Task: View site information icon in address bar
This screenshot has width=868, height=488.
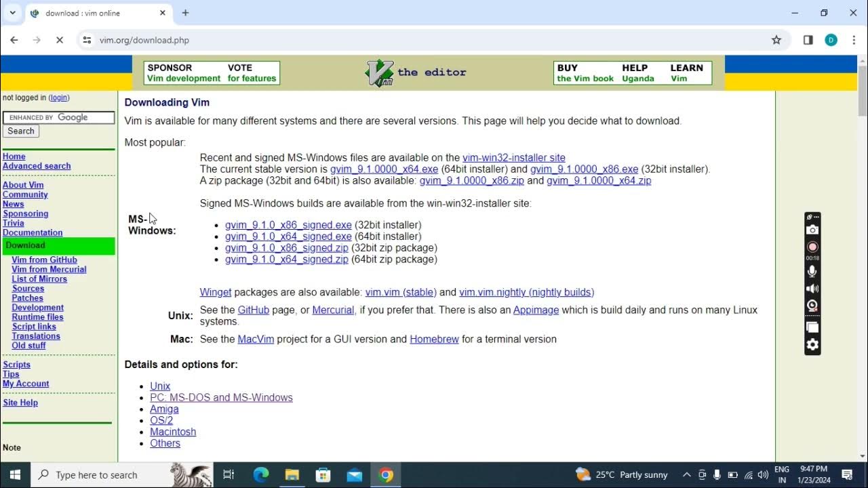Action: point(87,40)
